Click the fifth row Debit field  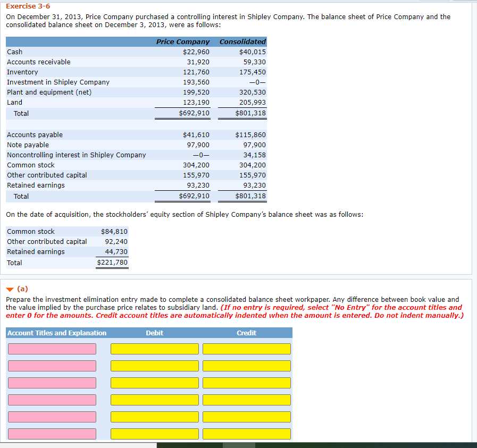pyautogui.click(x=155, y=417)
